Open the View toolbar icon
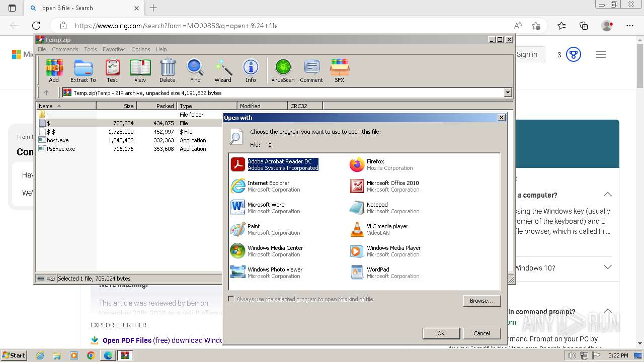The height and width of the screenshot is (362, 644). pyautogui.click(x=140, y=71)
